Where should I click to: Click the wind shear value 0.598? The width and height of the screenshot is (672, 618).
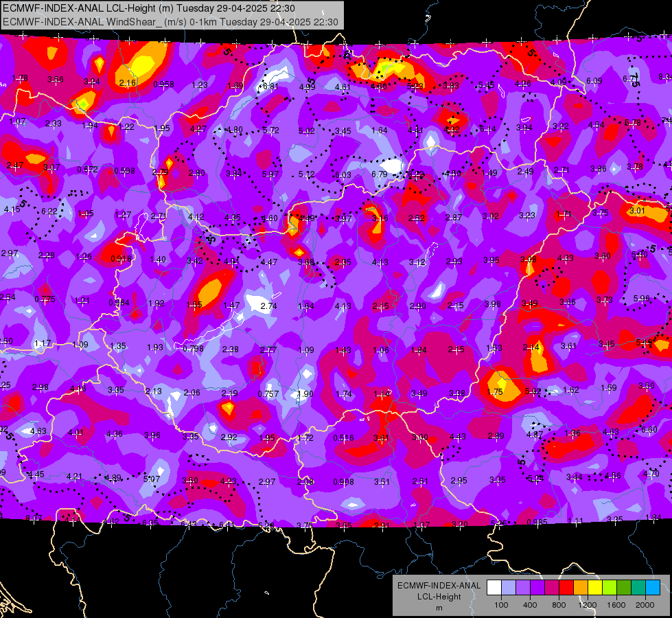125,171
